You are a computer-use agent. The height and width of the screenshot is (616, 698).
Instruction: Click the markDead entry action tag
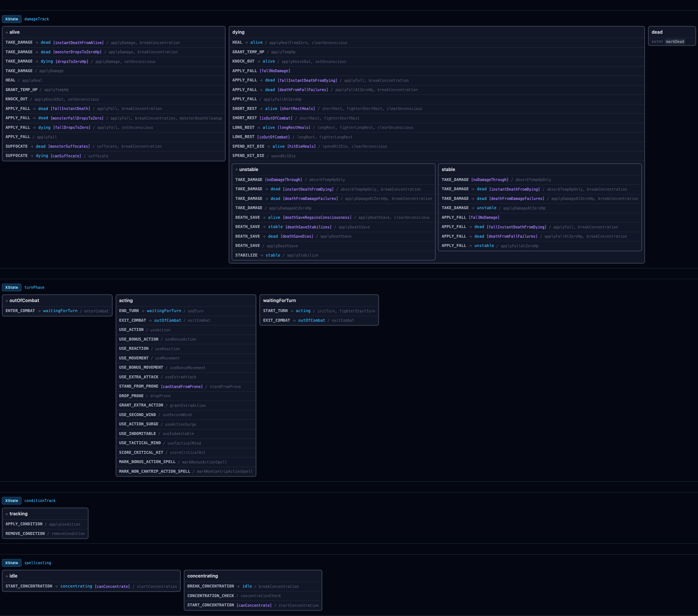675,41
